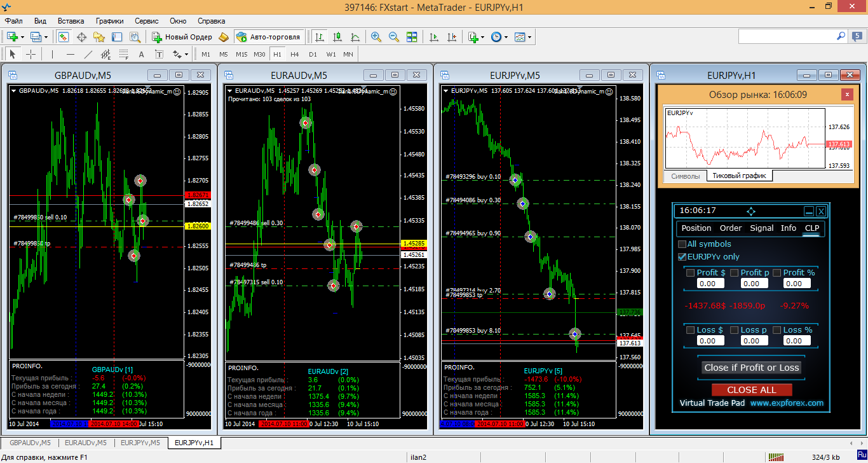
Task: Select the Fibonacci retracement tool
Action: pyautogui.click(x=123, y=54)
